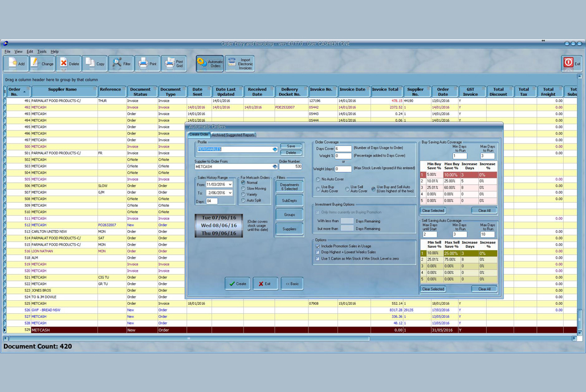Click the Create button

click(238, 284)
